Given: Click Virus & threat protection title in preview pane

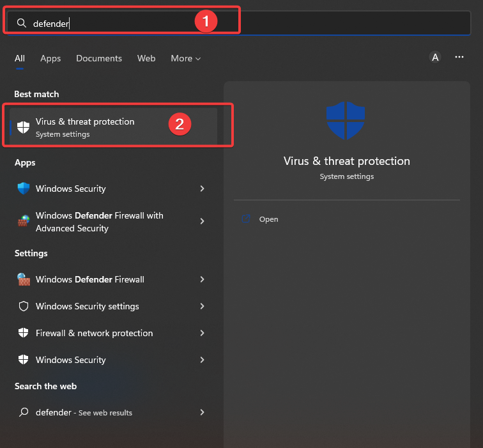Looking at the screenshot, I should tap(346, 161).
